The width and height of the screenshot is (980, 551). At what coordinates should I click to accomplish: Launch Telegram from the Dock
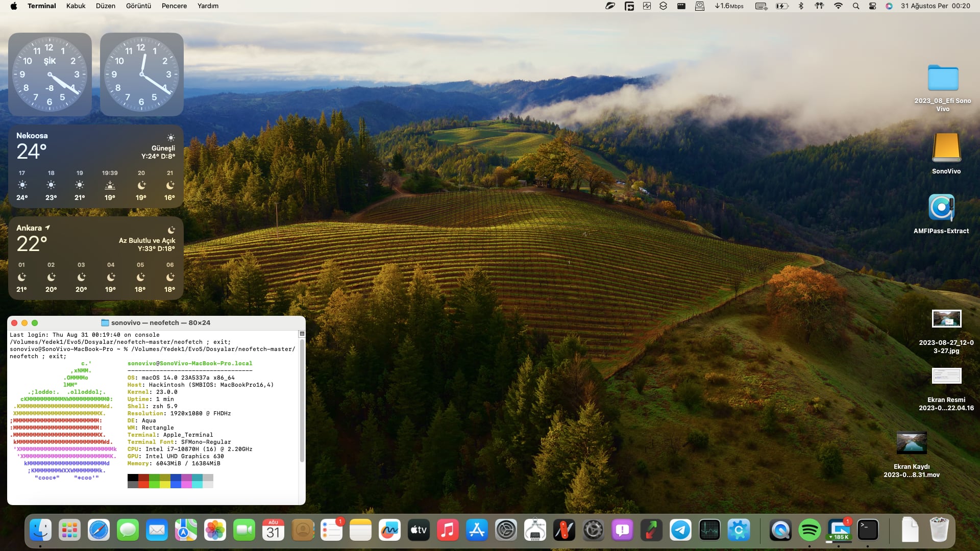click(680, 531)
